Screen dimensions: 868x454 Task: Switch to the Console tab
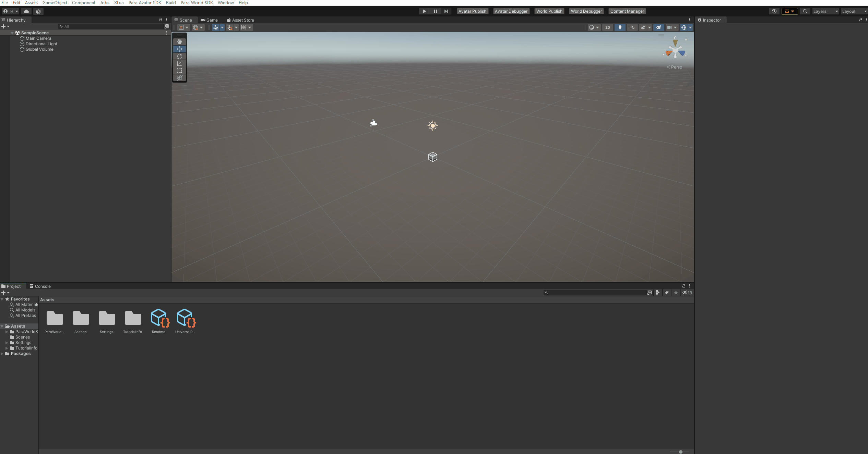point(40,286)
